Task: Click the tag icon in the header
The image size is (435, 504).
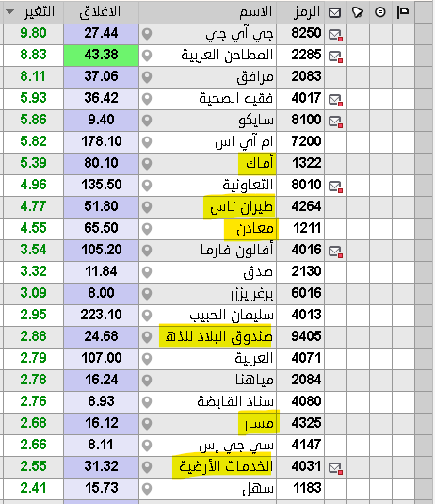Action: pos(358,12)
